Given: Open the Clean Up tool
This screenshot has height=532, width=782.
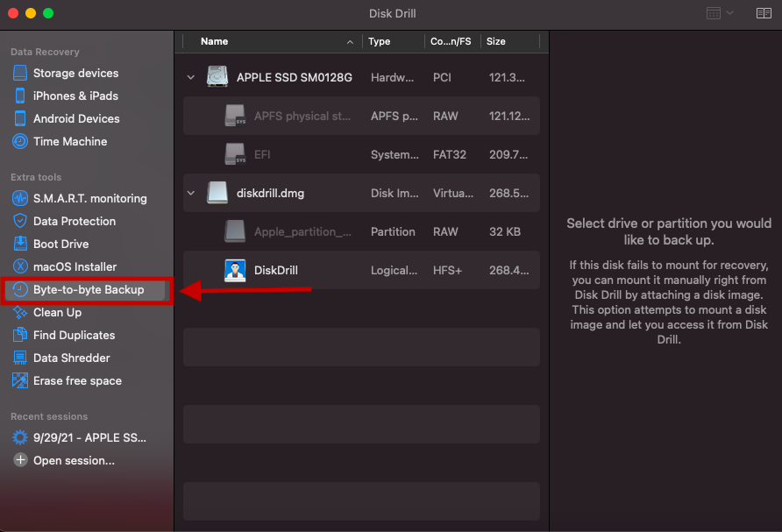Looking at the screenshot, I should coord(57,312).
